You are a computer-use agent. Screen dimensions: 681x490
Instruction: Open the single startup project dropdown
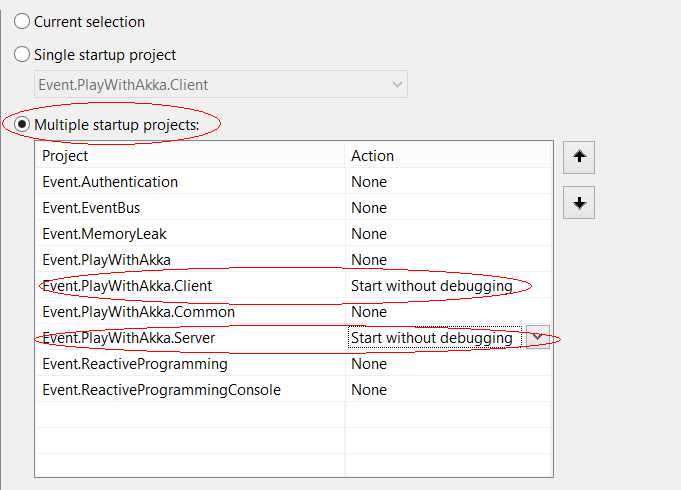tap(221, 84)
